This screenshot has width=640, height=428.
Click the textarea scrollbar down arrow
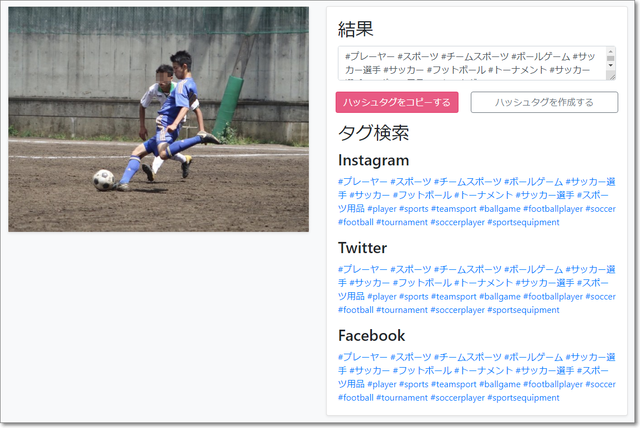611,65
